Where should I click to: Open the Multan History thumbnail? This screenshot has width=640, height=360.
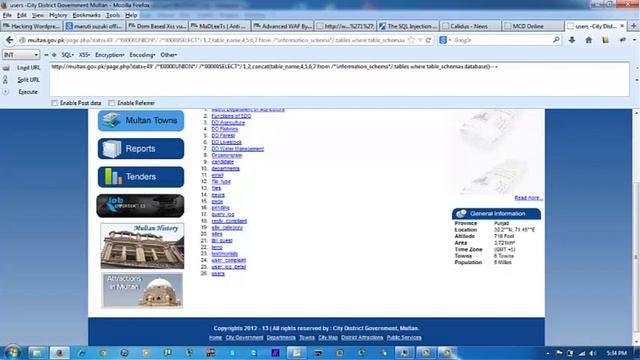pos(142,246)
